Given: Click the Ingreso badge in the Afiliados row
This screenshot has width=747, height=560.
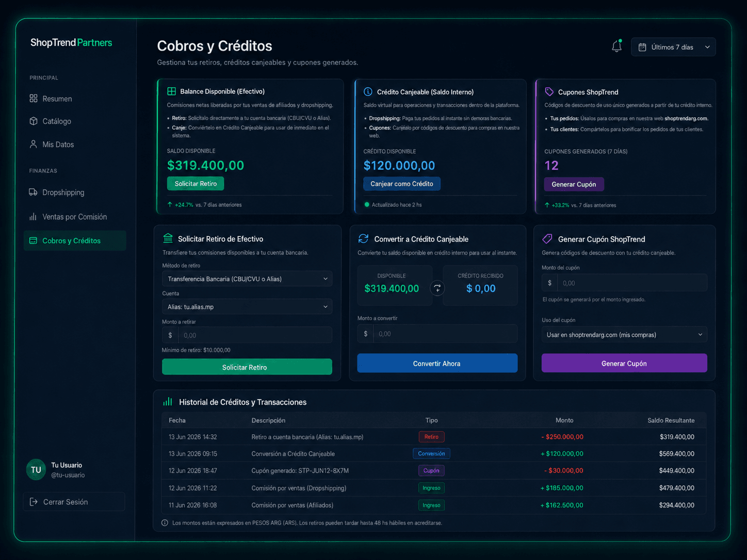Looking at the screenshot, I should tap(431, 505).
